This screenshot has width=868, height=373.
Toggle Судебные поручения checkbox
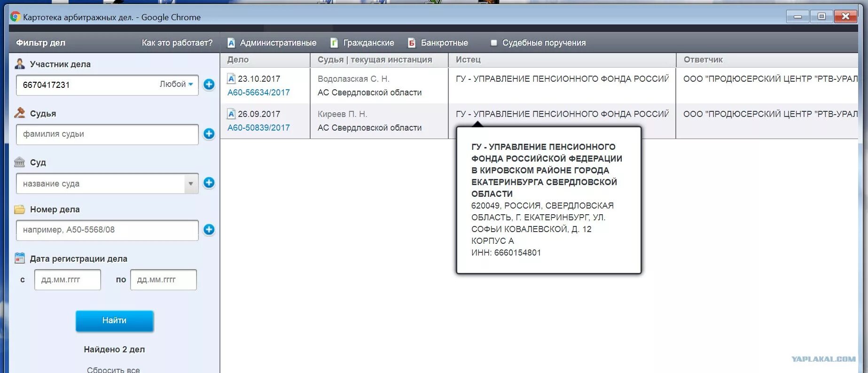(x=493, y=43)
